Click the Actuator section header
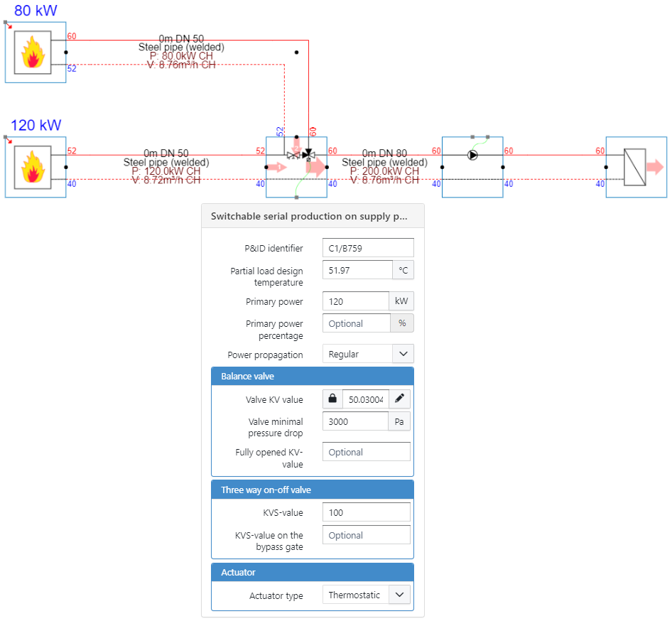 (313, 572)
